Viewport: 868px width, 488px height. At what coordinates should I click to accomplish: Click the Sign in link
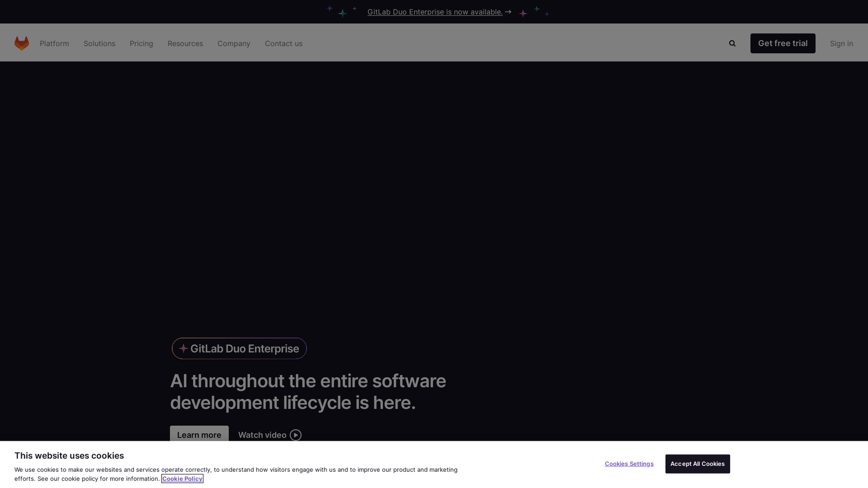(x=841, y=43)
